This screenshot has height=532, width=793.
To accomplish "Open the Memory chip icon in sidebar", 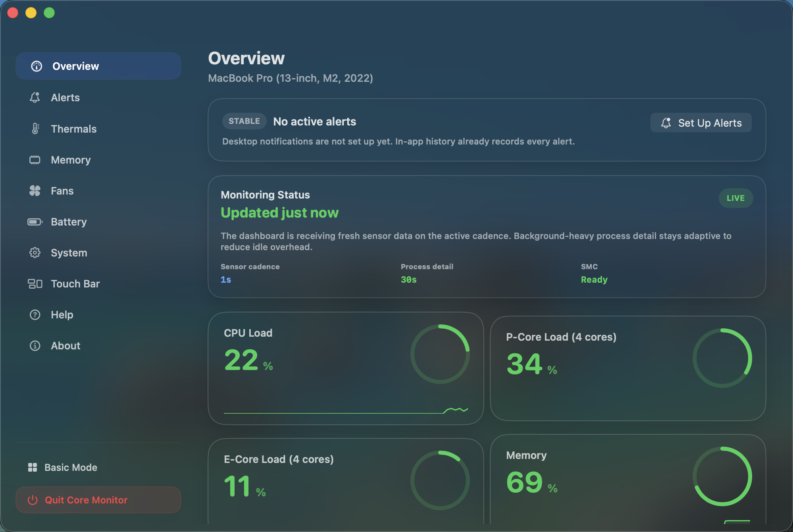I will pyautogui.click(x=35, y=160).
